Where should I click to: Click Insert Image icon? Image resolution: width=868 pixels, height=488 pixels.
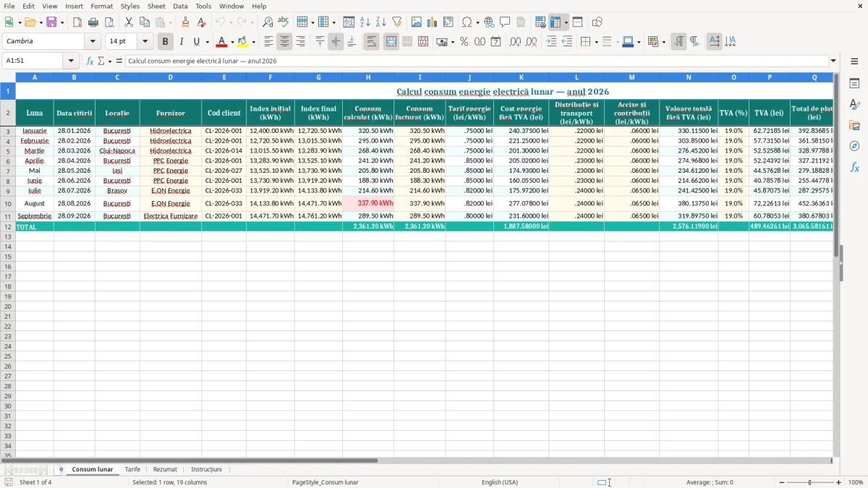point(417,22)
